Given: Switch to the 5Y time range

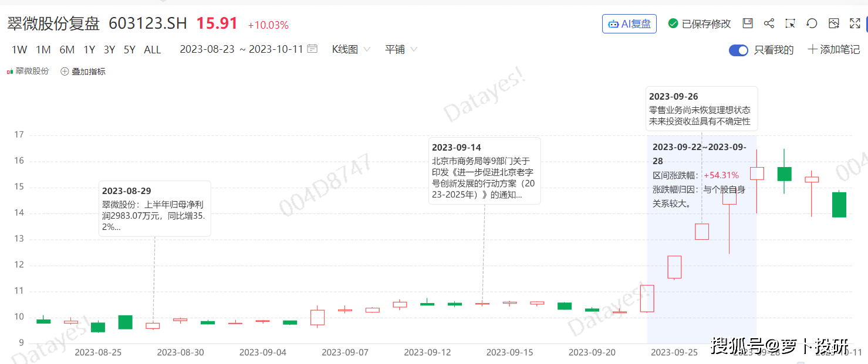Looking at the screenshot, I should [x=129, y=50].
